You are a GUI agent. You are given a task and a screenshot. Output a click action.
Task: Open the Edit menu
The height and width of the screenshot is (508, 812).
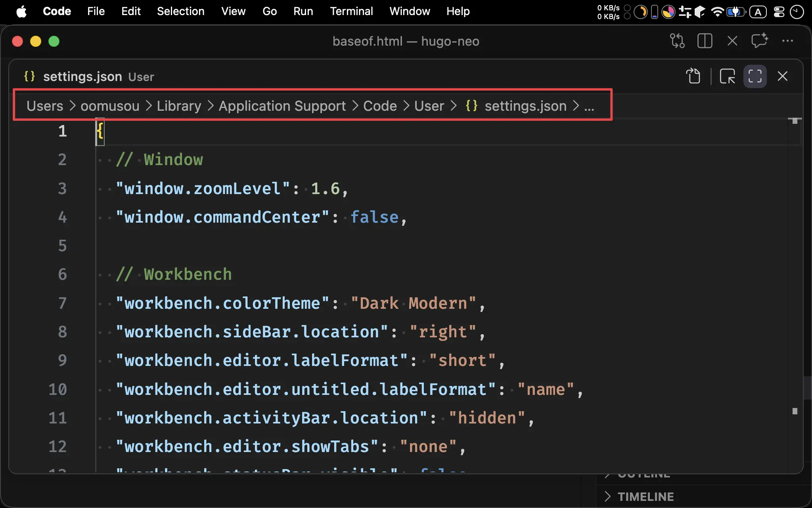click(x=131, y=12)
